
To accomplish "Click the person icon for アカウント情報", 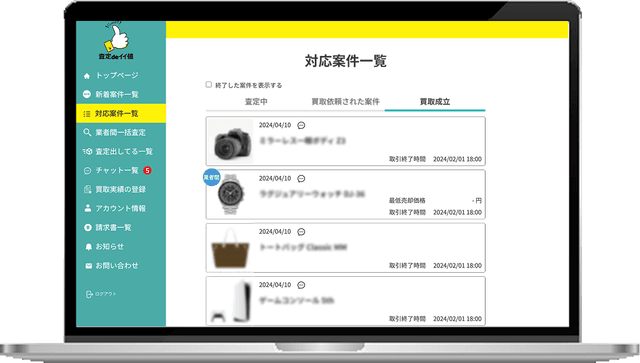I will [87, 208].
